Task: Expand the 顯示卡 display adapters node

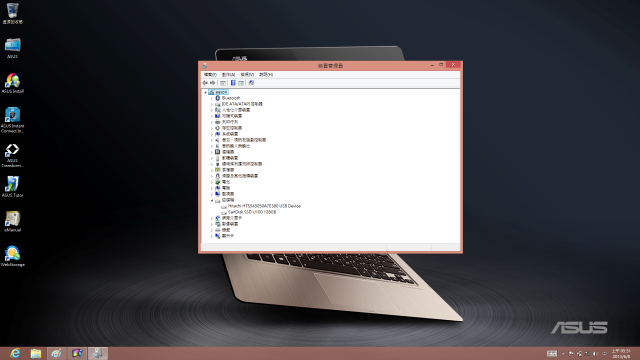Action: (212, 236)
